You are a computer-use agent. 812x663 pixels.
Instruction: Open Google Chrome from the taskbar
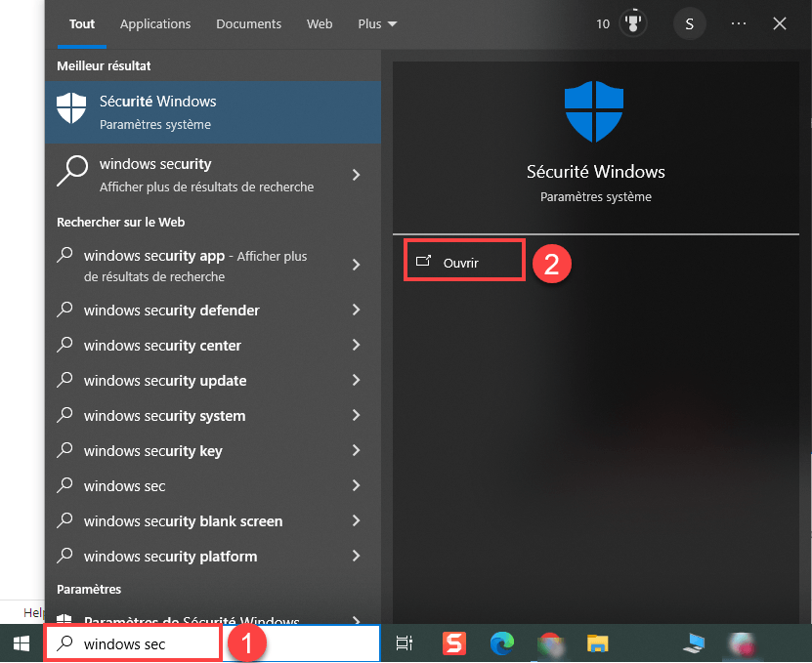550,643
